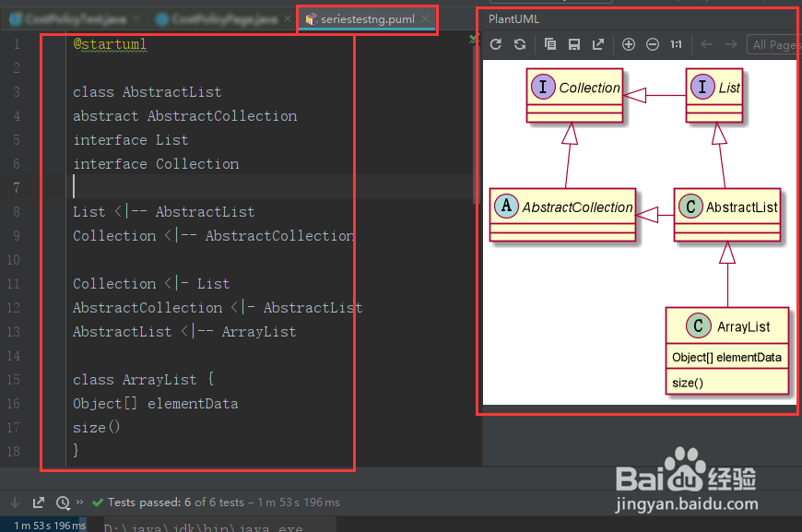Click Object[] elementData field in diagram

(726, 358)
